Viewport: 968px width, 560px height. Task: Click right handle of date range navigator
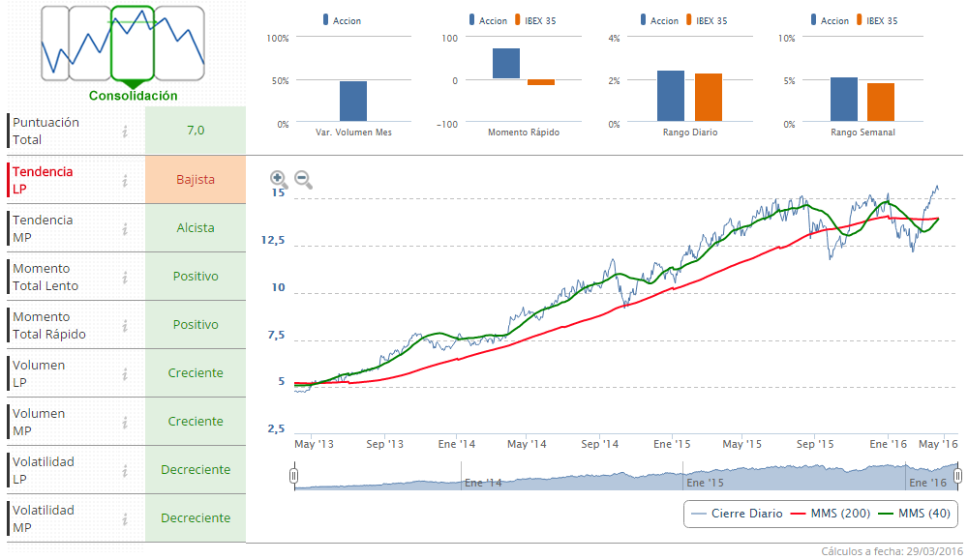coord(957,475)
